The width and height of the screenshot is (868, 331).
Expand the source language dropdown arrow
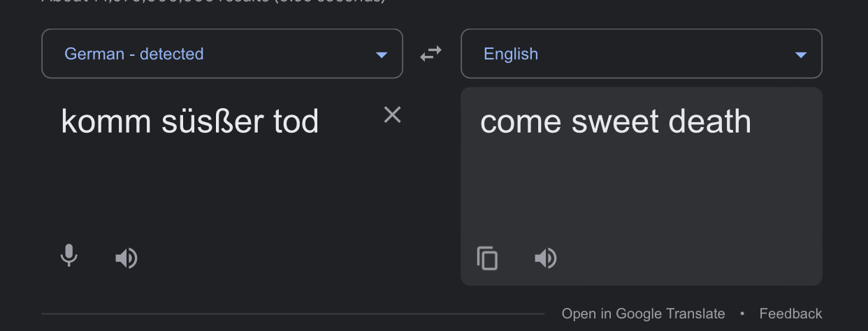382,54
